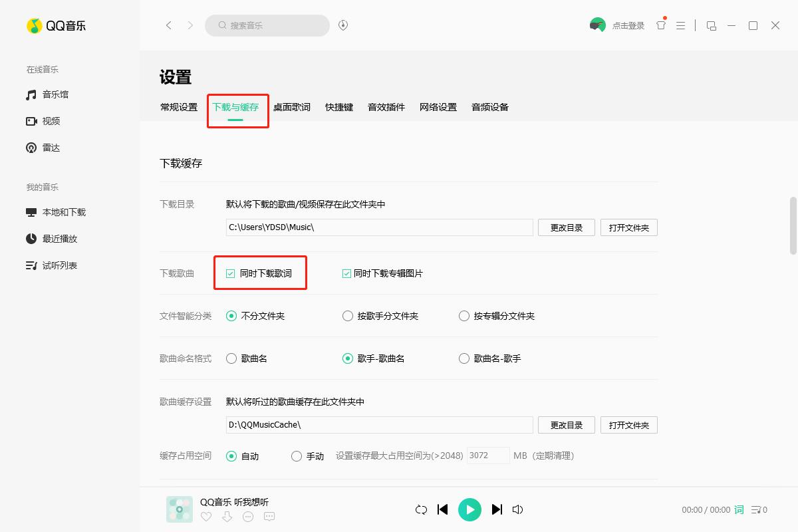Open 雷达 in the sidebar

point(51,147)
